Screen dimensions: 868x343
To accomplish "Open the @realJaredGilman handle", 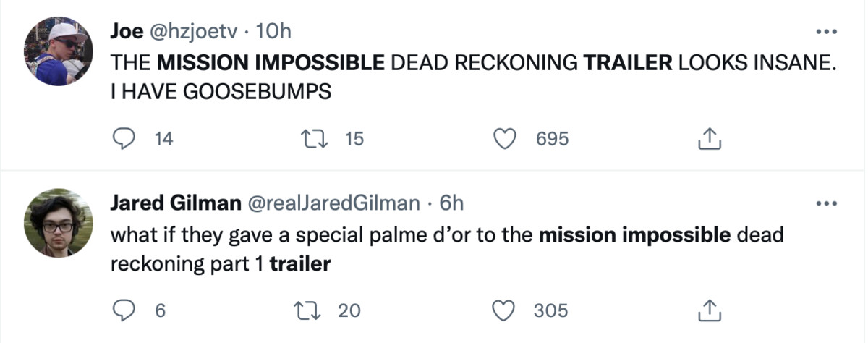I will point(334,204).
